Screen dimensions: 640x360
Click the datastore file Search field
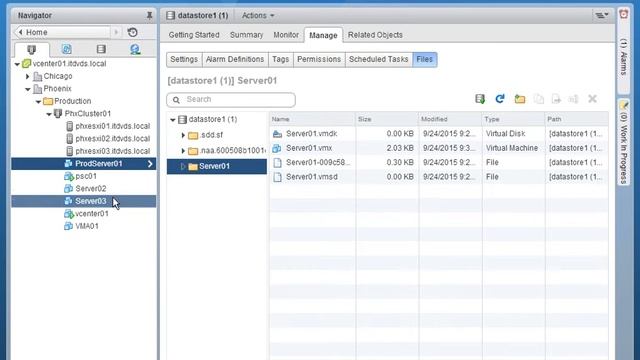[231, 100]
